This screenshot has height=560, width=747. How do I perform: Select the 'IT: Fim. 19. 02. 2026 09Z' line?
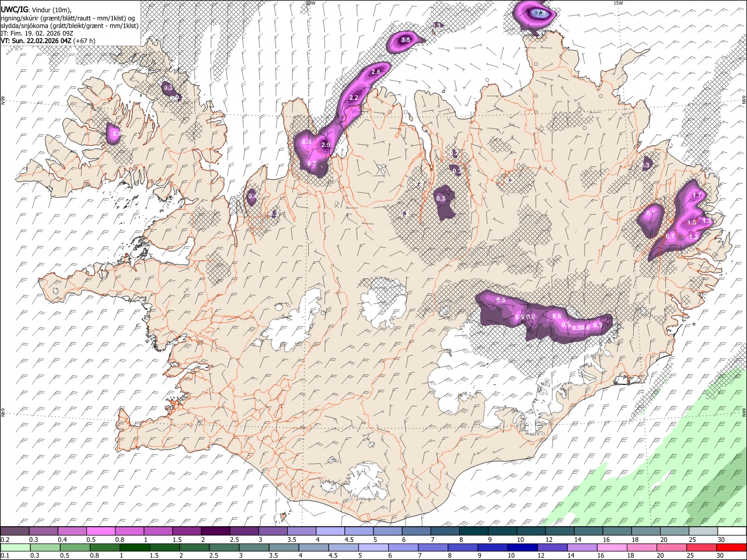[37, 33]
